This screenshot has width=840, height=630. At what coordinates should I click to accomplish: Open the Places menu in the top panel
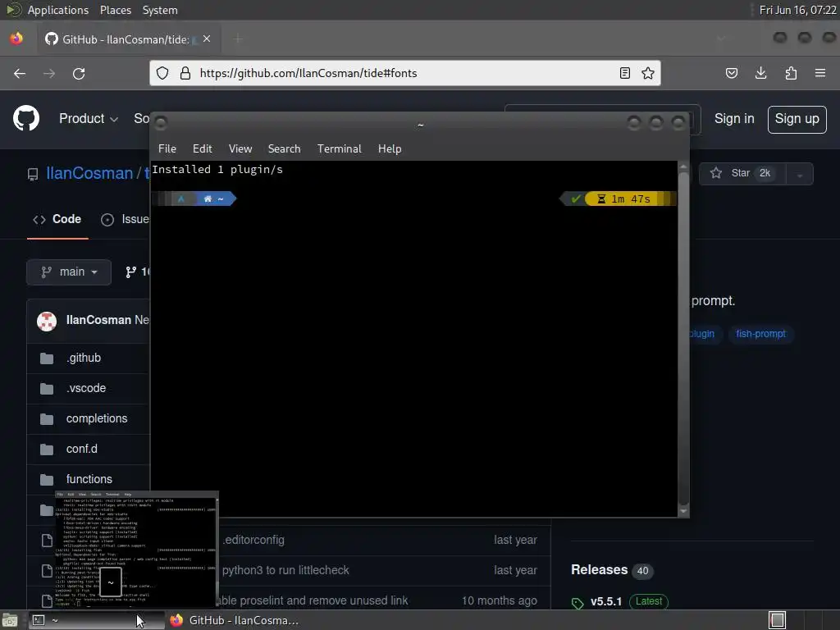pyautogui.click(x=115, y=10)
